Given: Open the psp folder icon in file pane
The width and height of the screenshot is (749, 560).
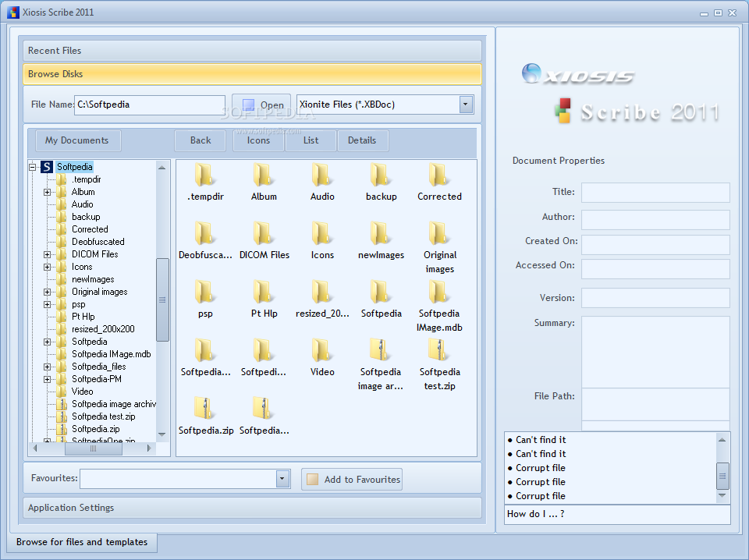Looking at the screenshot, I should 204,292.
